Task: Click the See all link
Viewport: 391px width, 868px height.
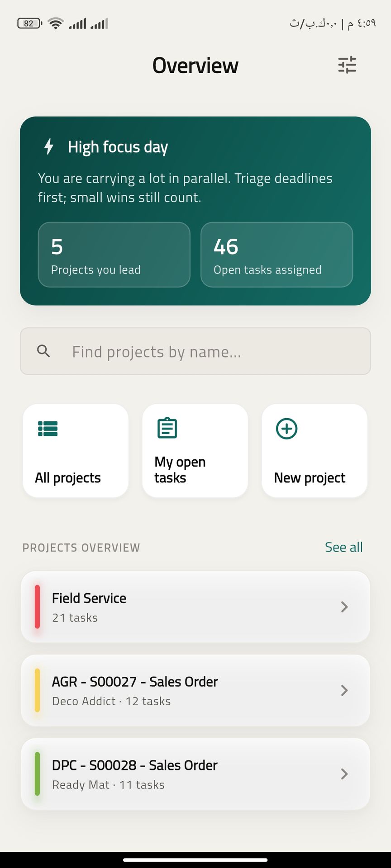Action: coord(343,547)
